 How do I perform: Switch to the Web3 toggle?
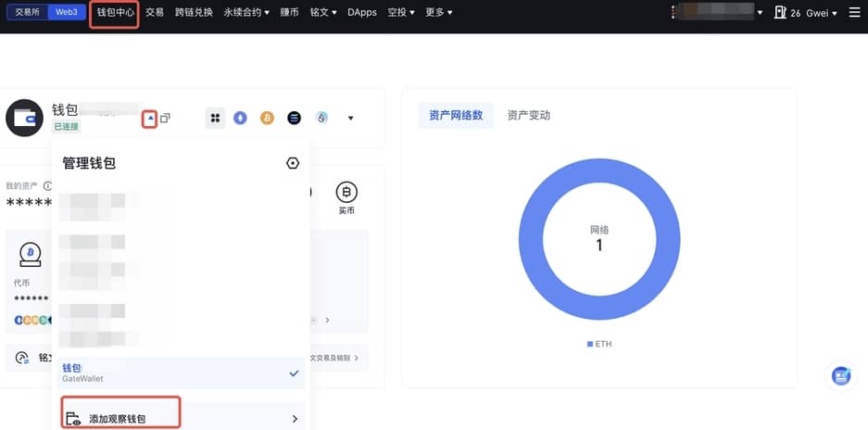(67, 12)
